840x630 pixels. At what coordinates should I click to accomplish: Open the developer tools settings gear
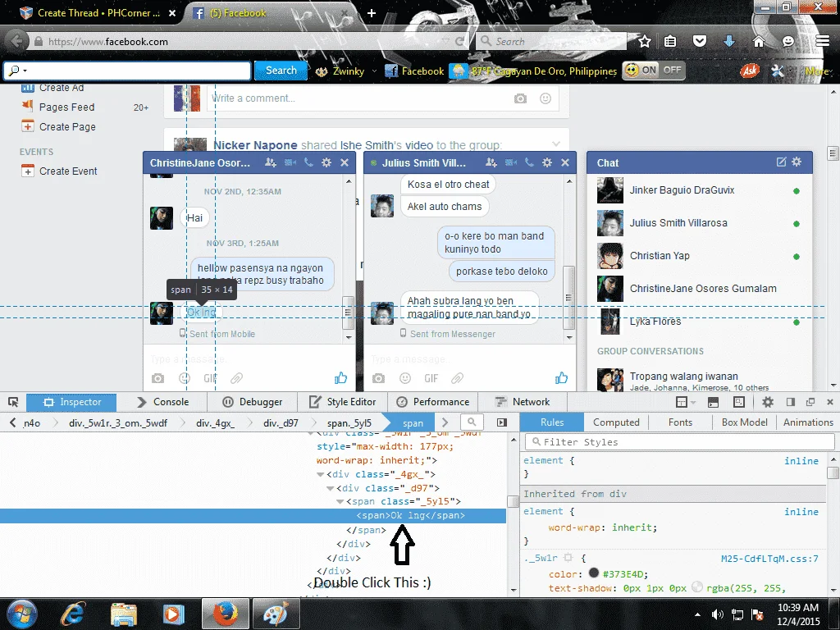(x=768, y=402)
